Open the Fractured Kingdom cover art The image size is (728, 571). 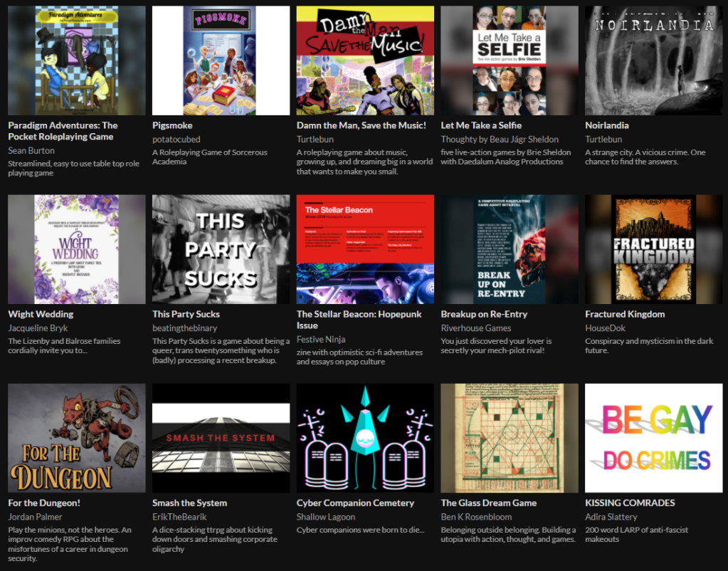point(653,249)
